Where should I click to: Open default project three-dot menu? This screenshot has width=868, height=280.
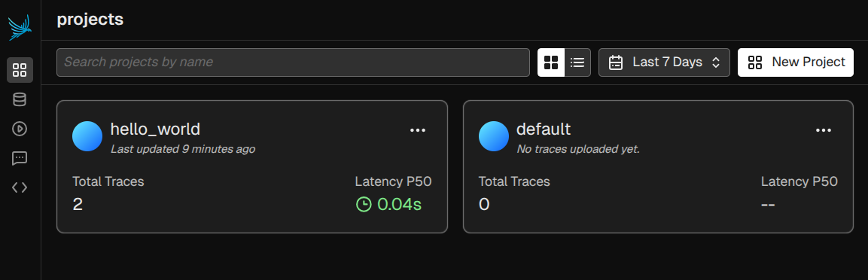[824, 131]
